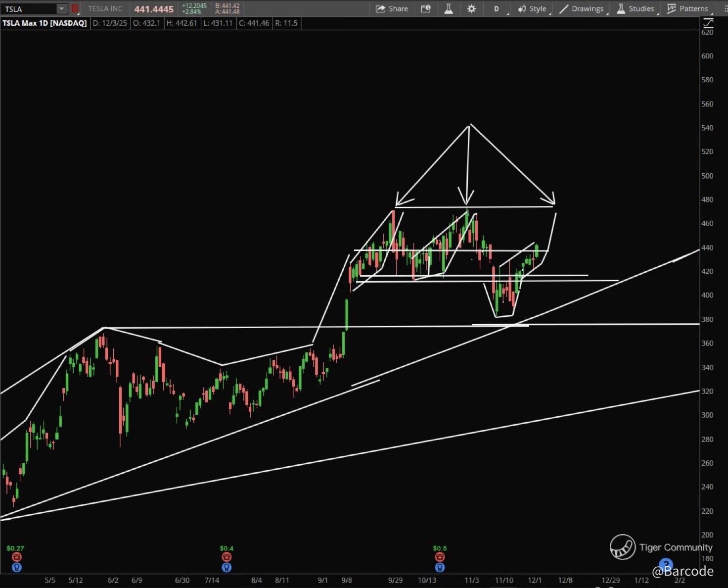Open the Studies menu
This screenshot has width=728, height=588.
coord(637,9)
